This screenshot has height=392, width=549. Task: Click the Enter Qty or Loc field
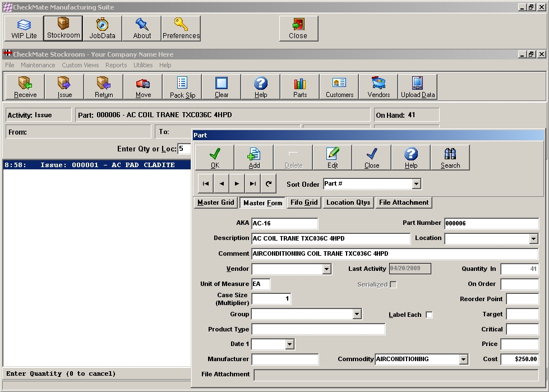184,149
